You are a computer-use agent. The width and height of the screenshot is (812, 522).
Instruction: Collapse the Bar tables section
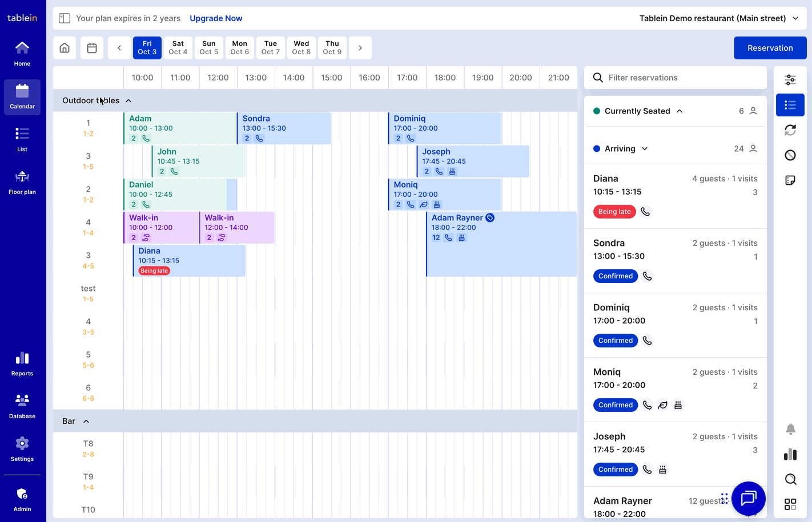click(86, 422)
